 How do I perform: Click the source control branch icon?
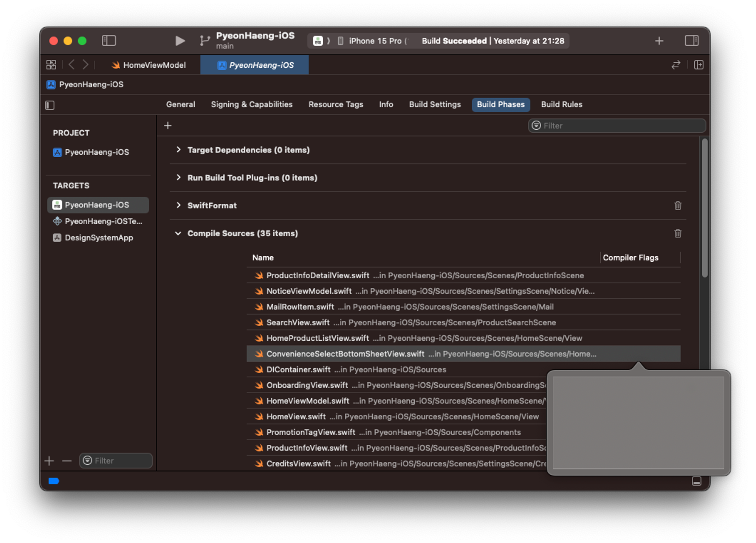tap(204, 40)
